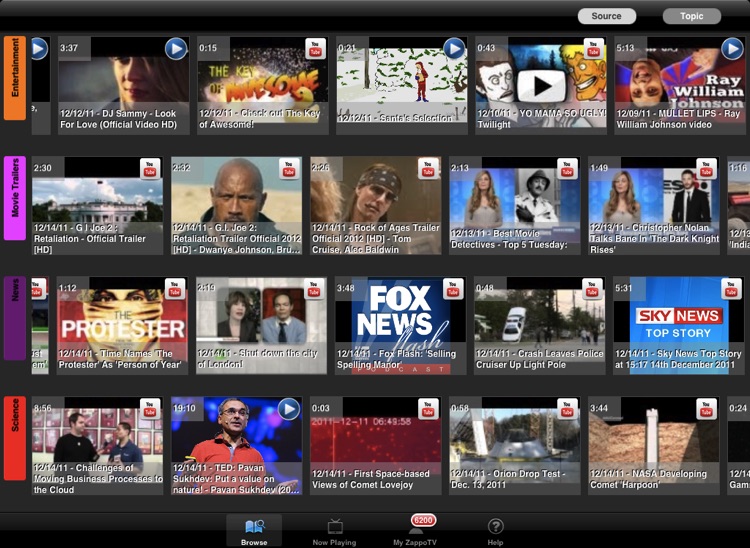Click YouTube icon on the 2:30 trailer
This screenshot has height=548, width=750.
(x=150, y=169)
